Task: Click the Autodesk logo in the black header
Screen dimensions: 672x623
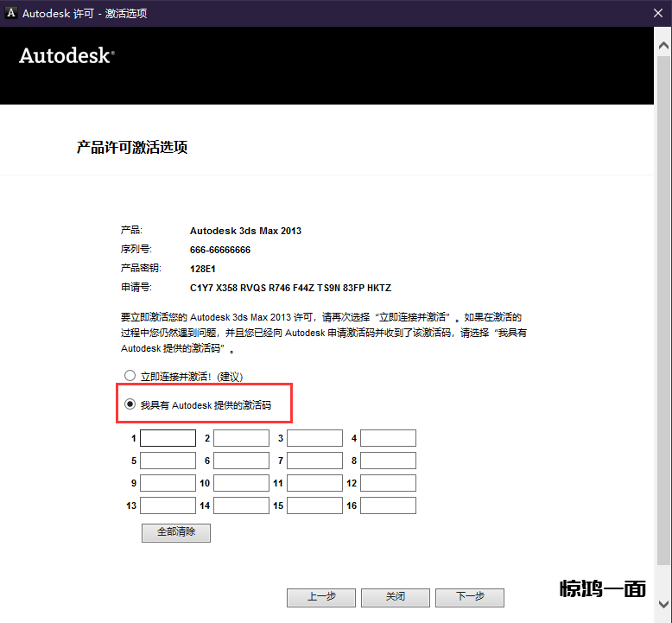Action: [67, 55]
